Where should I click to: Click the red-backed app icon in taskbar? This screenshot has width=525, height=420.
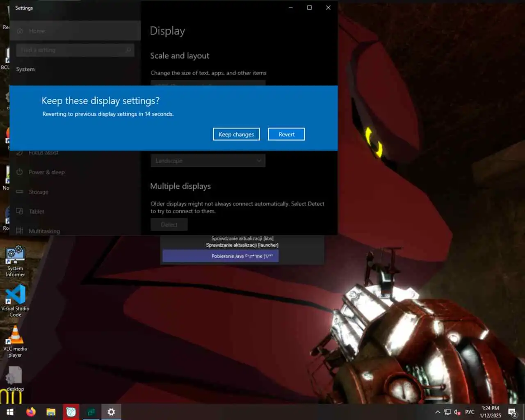coord(71,412)
